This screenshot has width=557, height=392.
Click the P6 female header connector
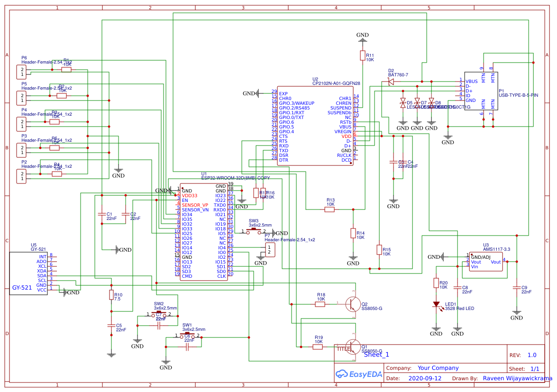(21, 72)
